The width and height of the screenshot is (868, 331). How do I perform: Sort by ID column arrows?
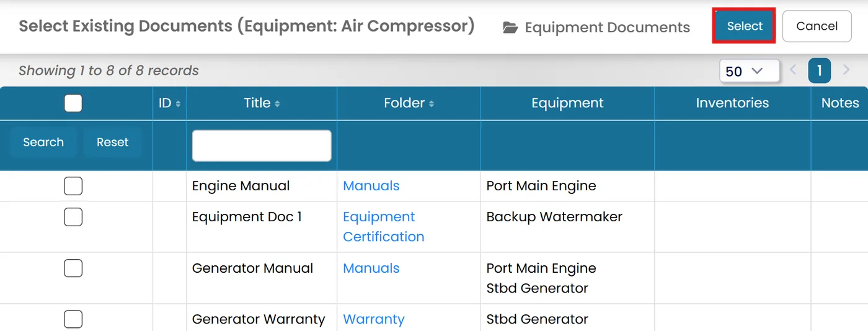click(x=179, y=104)
